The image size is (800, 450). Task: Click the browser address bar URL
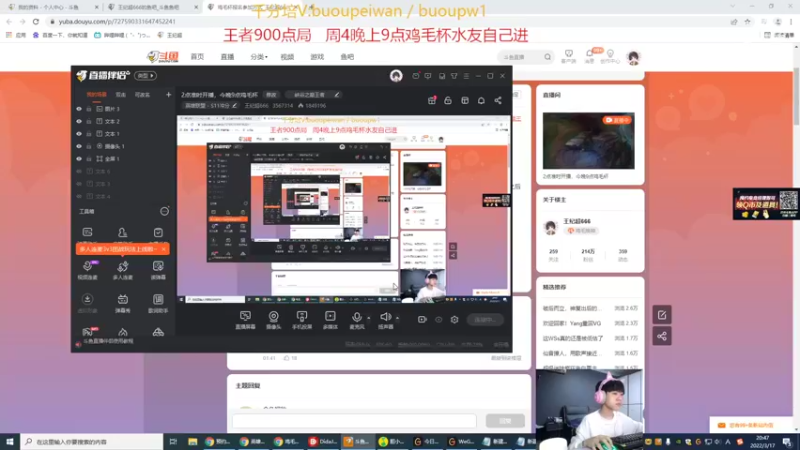tap(117, 21)
